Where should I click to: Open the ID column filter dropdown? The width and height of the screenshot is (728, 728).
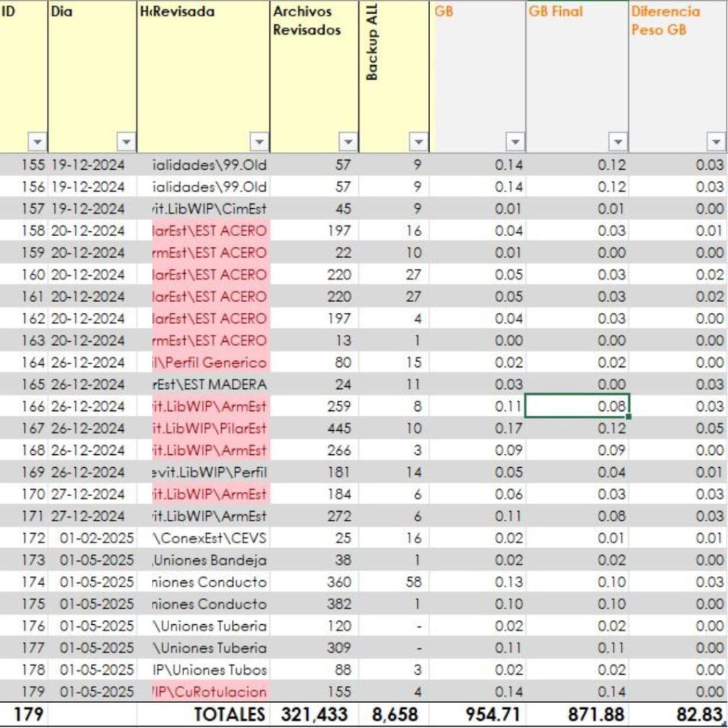coord(37,142)
